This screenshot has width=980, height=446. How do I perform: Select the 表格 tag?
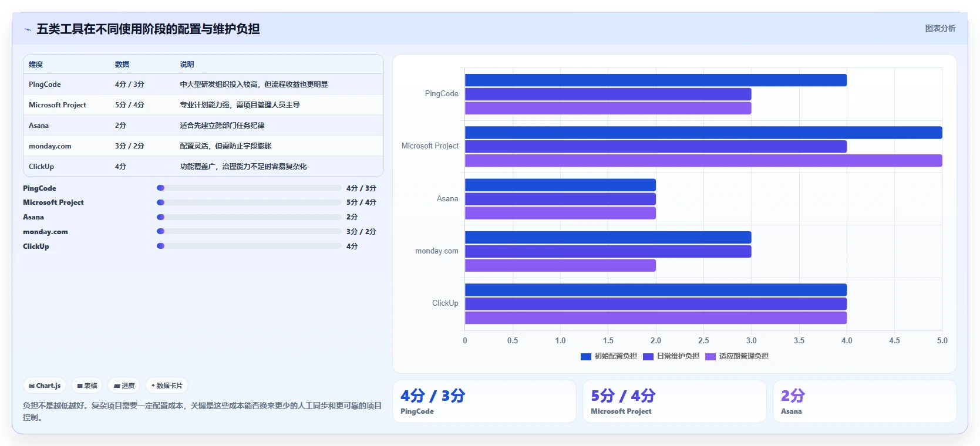coord(87,386)
